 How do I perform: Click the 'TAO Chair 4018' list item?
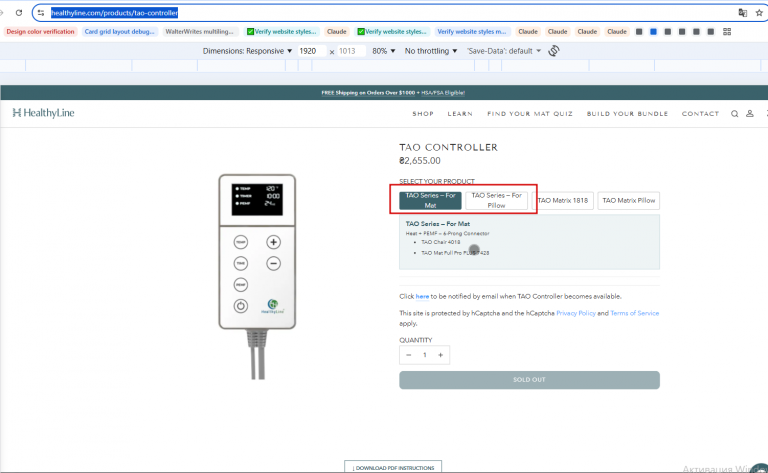pyautogui.click(x=441, y=242)
